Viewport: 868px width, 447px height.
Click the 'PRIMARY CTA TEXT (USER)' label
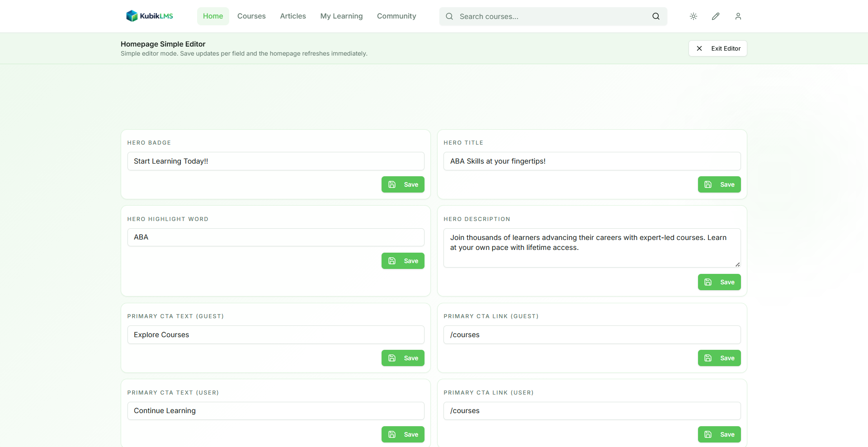pos(173,393)
